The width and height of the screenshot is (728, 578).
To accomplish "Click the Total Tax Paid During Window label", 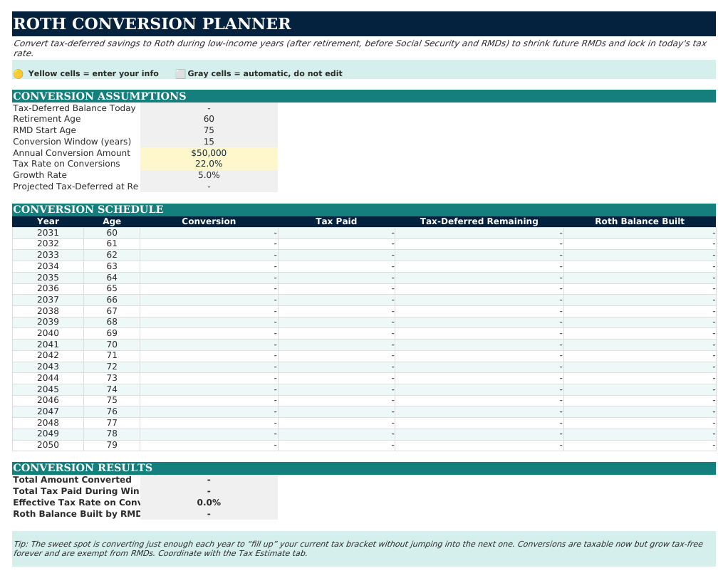I will [x=76, y=491].
